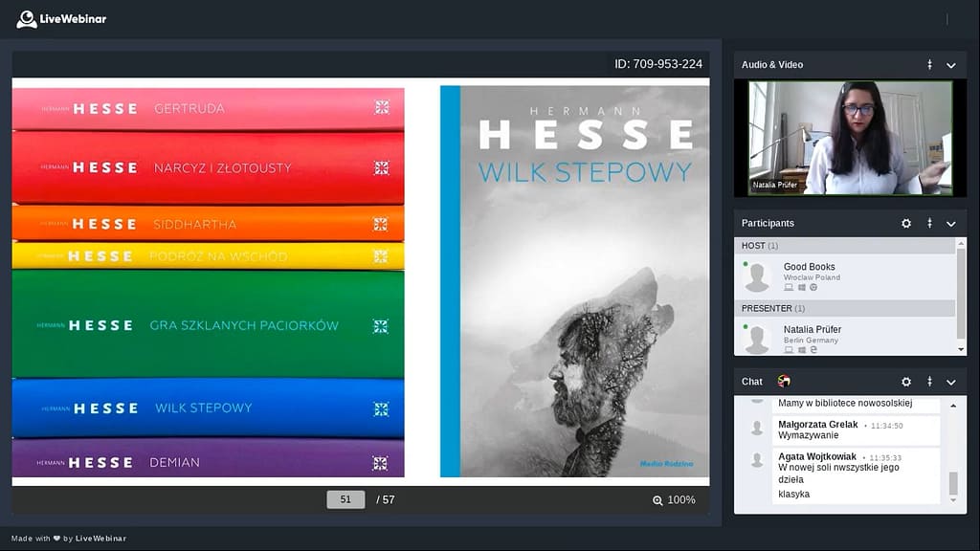Image resolution: width=980 pixels, height=551 pixels.
Task: Click the browser icon under Natalia Prüfer
Action: 813,350
